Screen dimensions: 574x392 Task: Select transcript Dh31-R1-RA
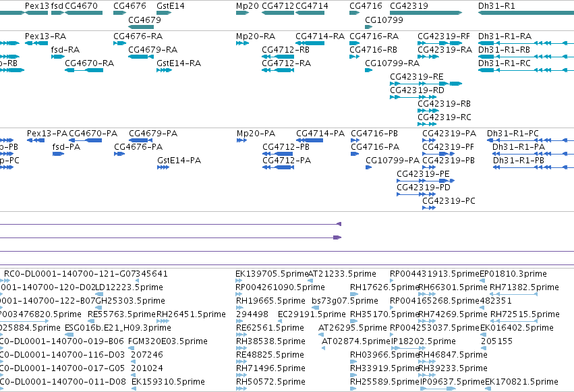(x=505, y=36)
